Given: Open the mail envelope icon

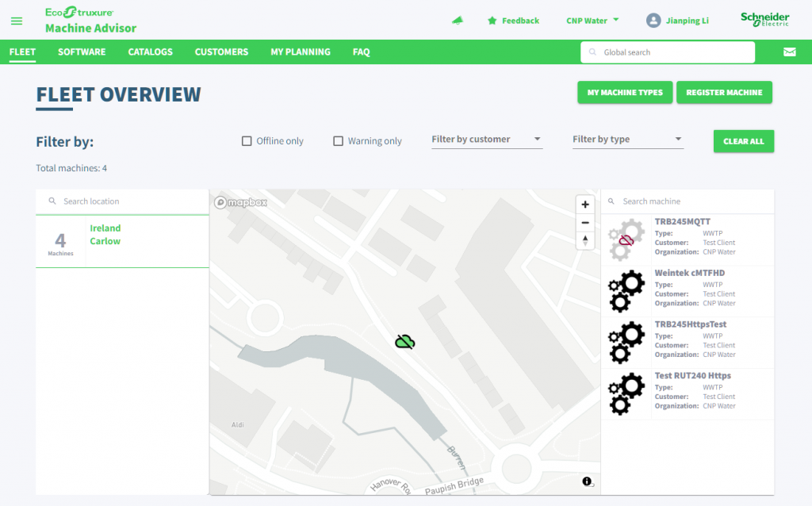Looking at the screenshot, I should [789, 52].
